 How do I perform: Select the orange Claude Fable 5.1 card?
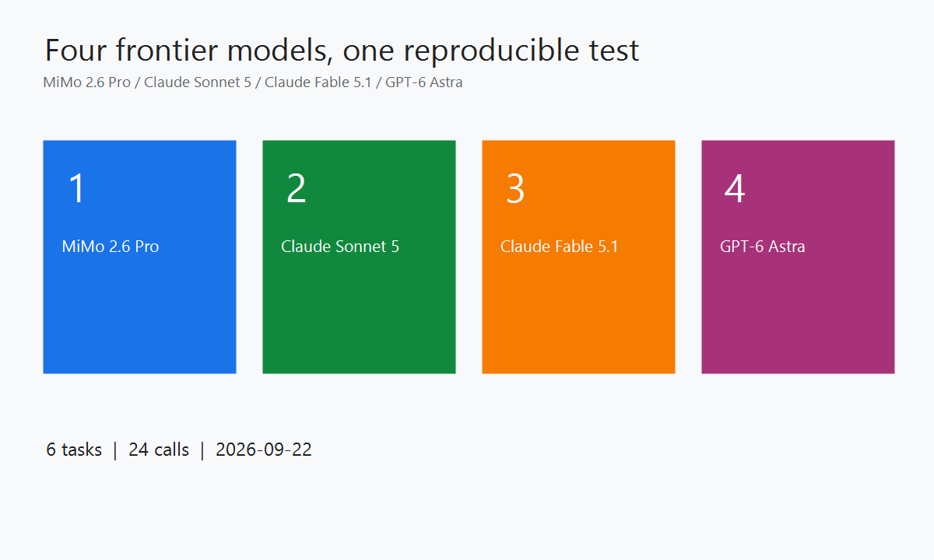click(578, 257)
